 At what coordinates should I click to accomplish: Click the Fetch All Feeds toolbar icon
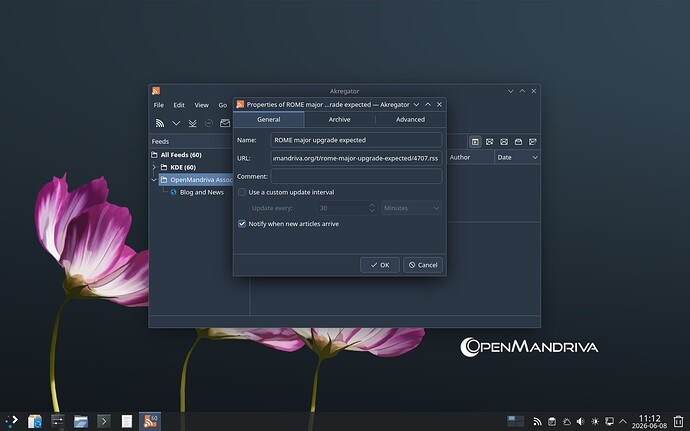pyautogui.click(x=192, y=123)
